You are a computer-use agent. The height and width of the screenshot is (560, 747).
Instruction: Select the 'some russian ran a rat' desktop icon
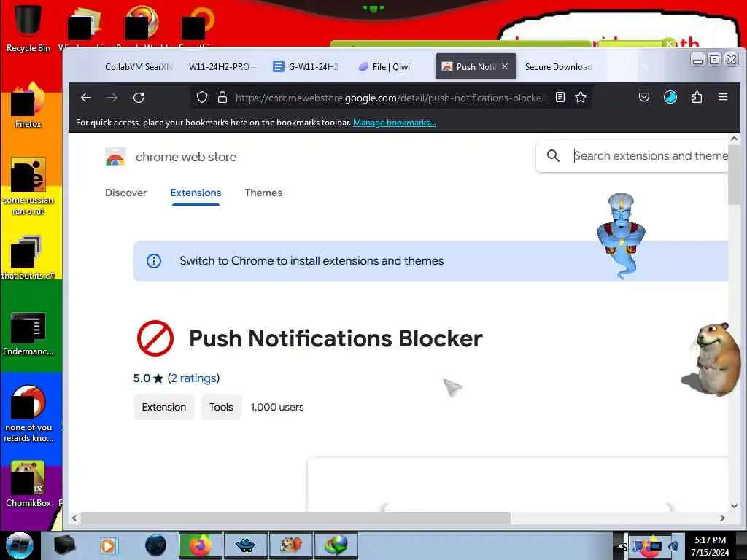point(28,186)
